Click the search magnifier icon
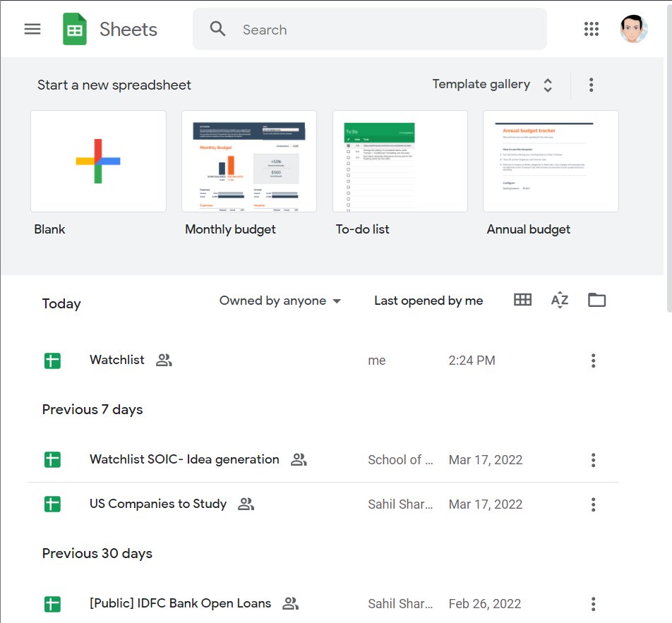This screenshot has height=623, width=672. click(217, 29)
